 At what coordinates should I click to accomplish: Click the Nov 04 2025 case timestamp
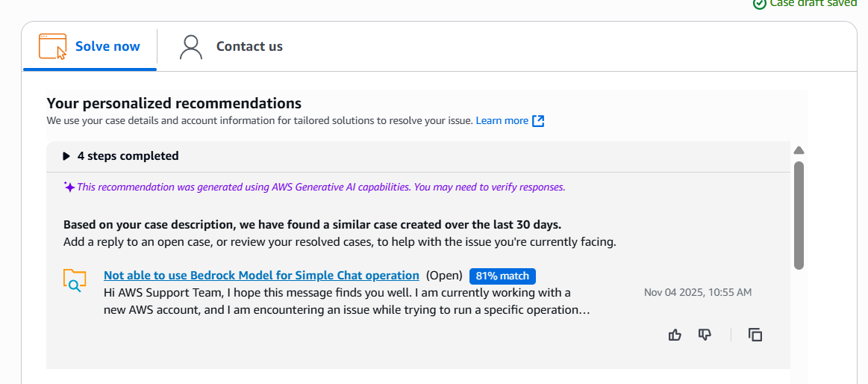(698, 293)
